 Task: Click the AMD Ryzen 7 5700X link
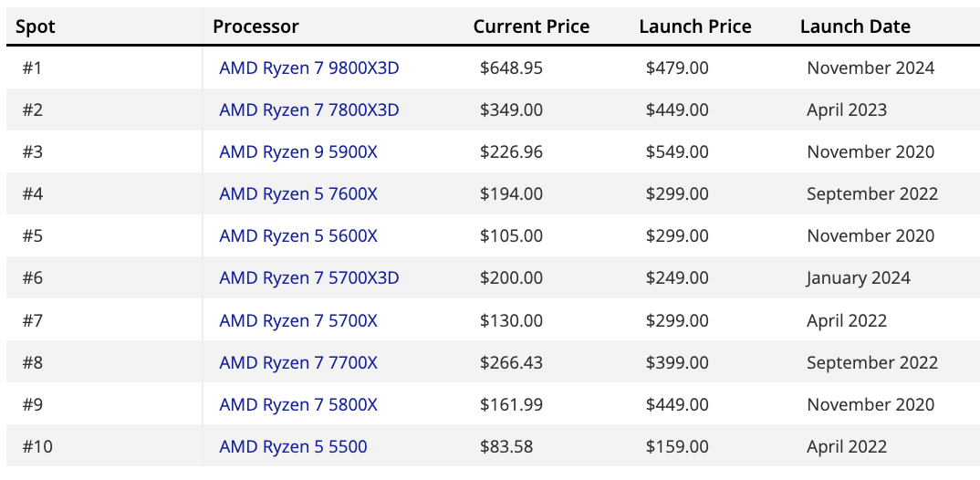[x=298, y=321]
